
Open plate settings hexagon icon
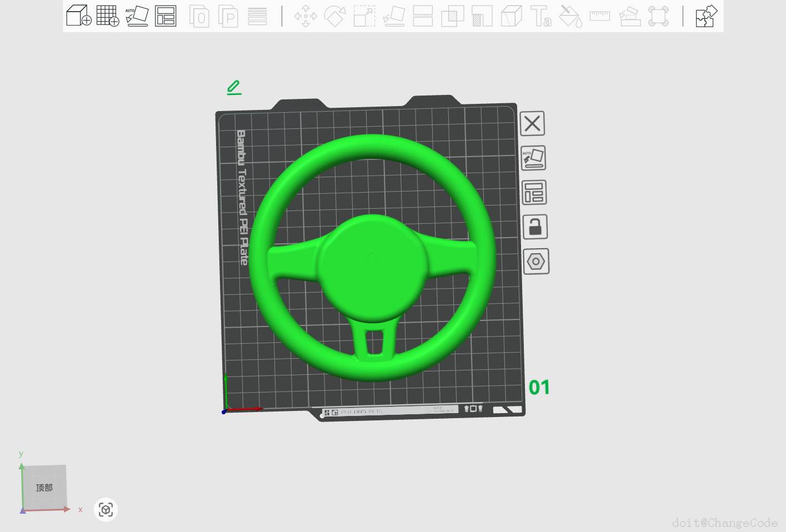pyautogui.click(x=536, y=262)
